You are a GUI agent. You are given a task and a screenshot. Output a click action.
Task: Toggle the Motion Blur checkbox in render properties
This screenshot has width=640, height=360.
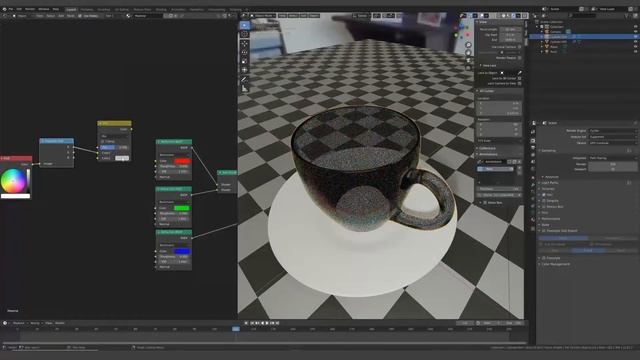point(544,207)
